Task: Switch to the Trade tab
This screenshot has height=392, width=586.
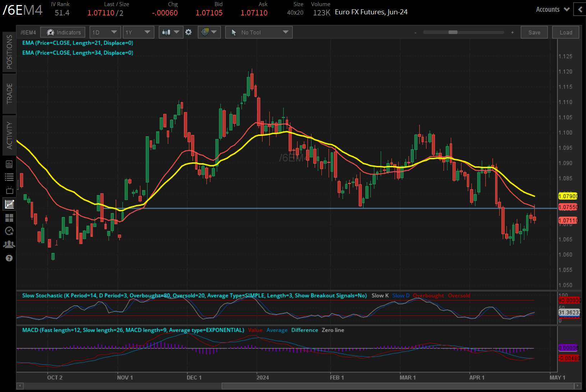Action: (9, 93)
